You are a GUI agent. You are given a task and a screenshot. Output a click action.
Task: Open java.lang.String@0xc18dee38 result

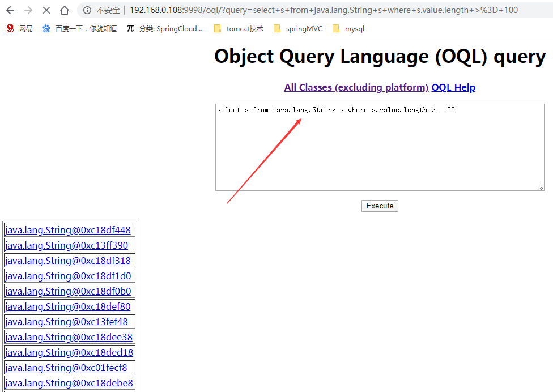click(69, 338)
